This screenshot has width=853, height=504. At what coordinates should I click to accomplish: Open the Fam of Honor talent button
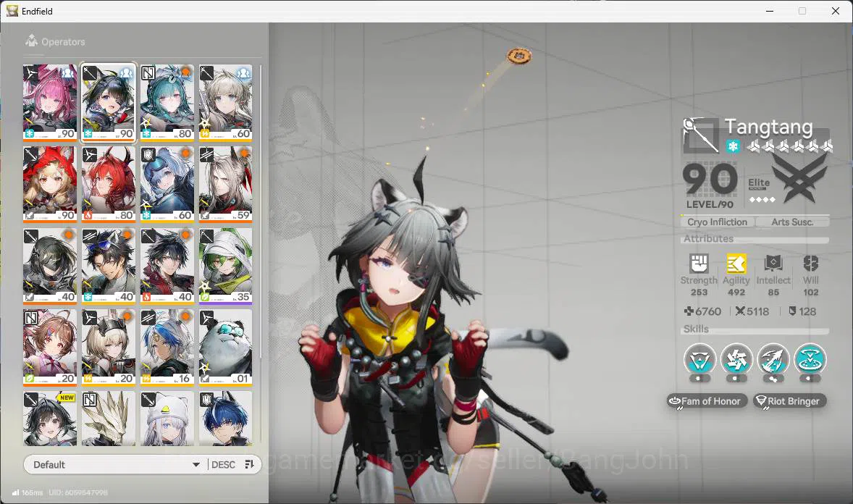coord(707,401)
